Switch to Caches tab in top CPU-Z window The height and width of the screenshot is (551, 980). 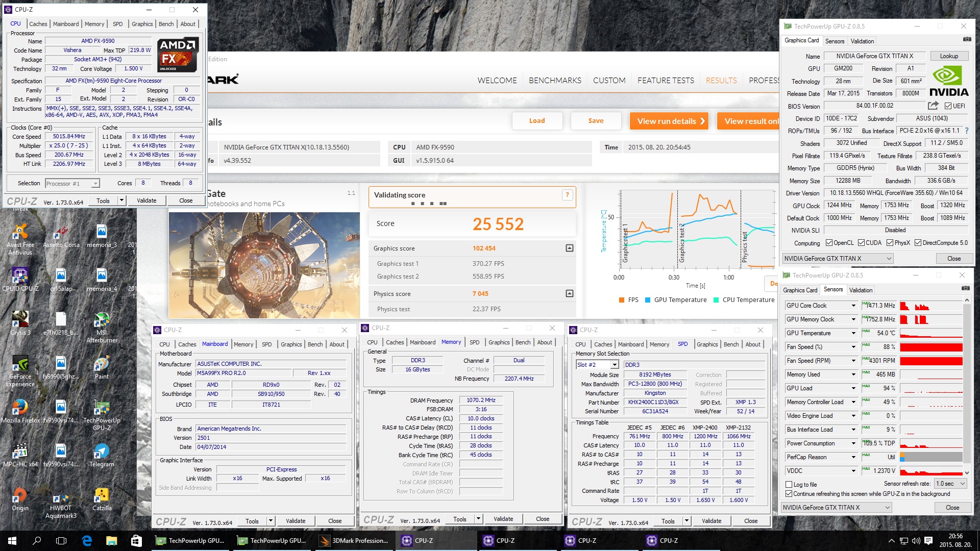point(38,24)
